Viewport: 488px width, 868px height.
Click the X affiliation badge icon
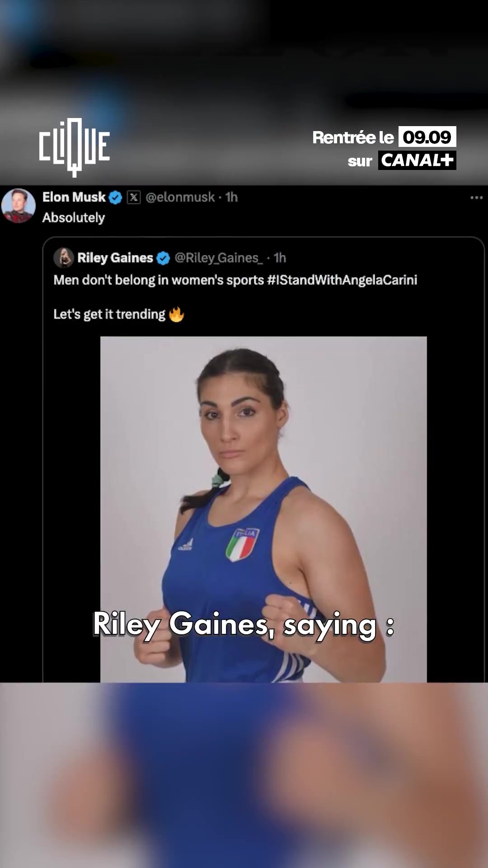134,198
